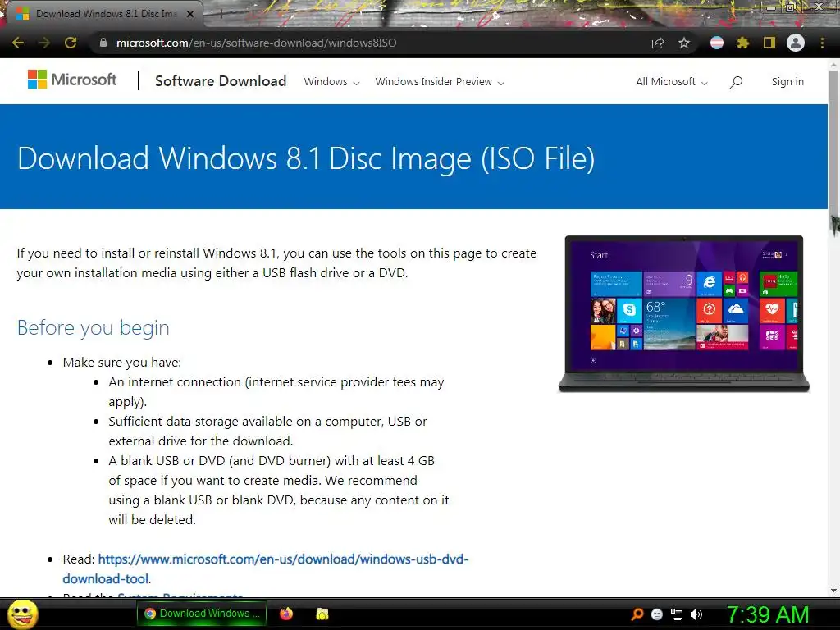Share this page via share icon
The width and height of the screenshot is (840, 630).
(658, 43)
